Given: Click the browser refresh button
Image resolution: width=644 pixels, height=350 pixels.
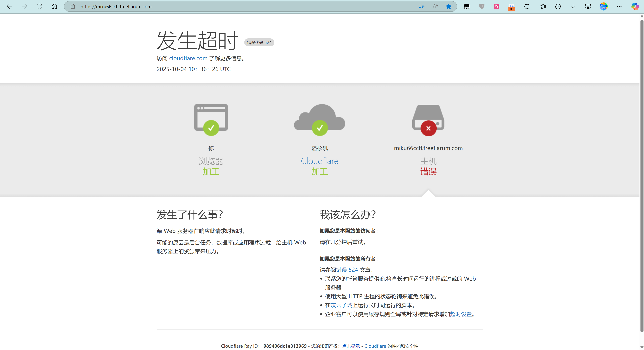Looking at the screenshot, I should pyautogui.click(x=39, y=7).
